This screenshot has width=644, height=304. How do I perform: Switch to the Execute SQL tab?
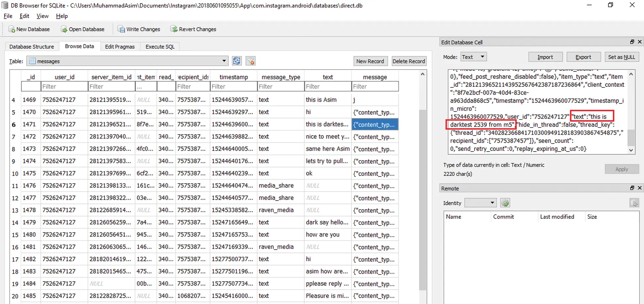coord(160,47)
